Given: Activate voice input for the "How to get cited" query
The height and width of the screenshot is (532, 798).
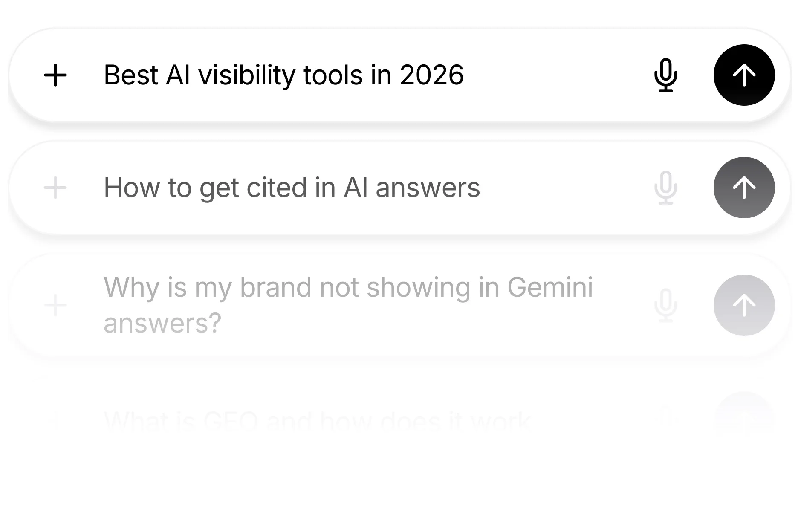Looking at the screenshot, I should click(x=665, y=188).
